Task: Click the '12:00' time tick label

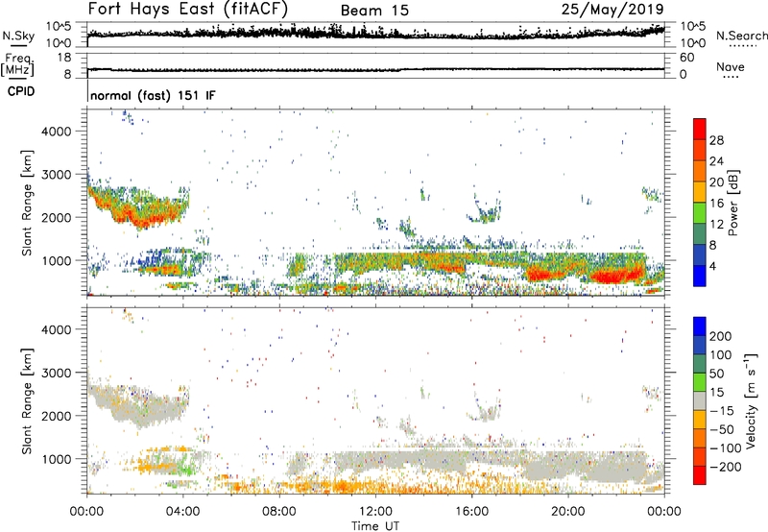Action: pyautogui.click(x=375, y=512)
